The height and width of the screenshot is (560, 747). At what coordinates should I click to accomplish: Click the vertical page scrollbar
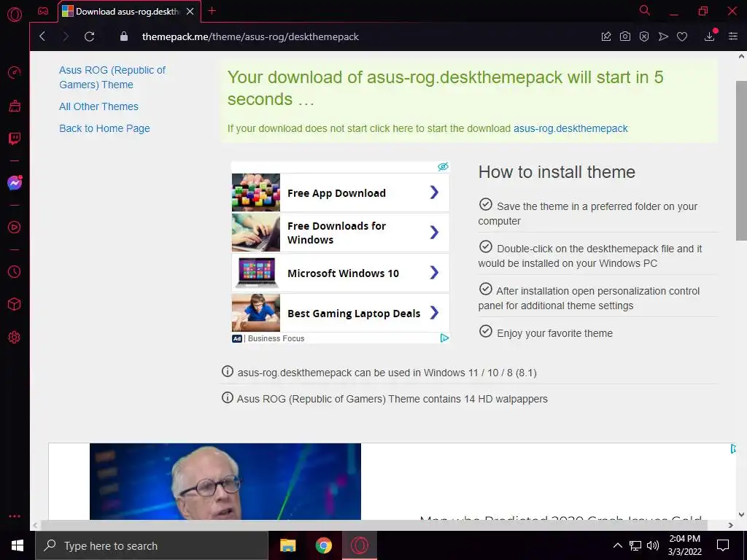point(741,162)
